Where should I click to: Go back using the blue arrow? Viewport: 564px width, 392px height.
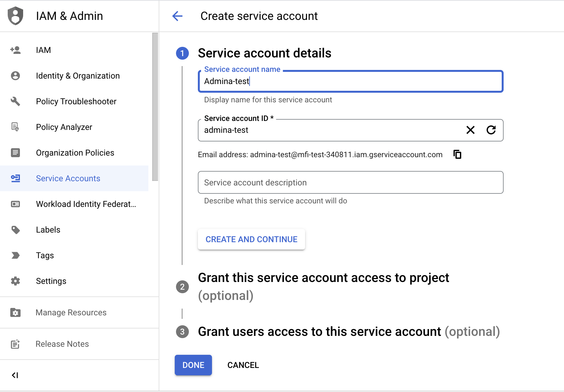(177, 16)
